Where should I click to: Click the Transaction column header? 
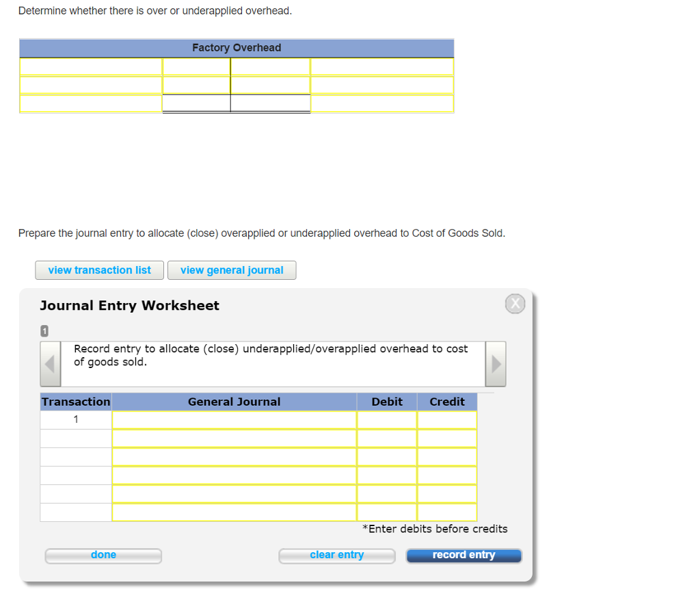tap(75, 402)
